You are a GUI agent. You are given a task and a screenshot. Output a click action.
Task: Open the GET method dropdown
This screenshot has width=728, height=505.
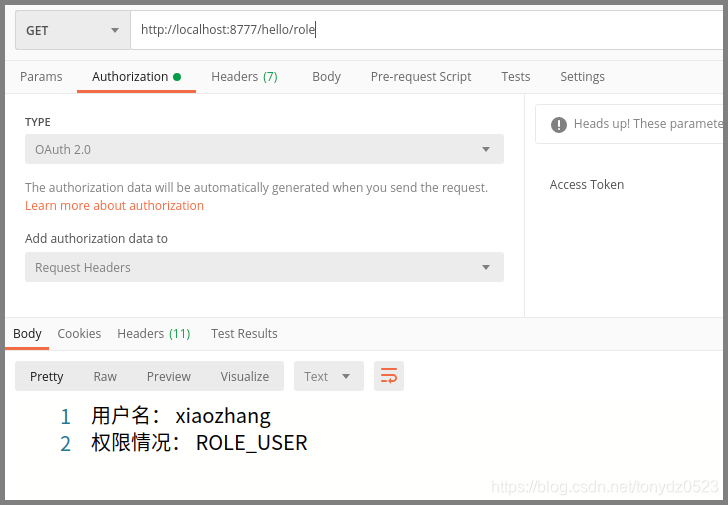73,30
